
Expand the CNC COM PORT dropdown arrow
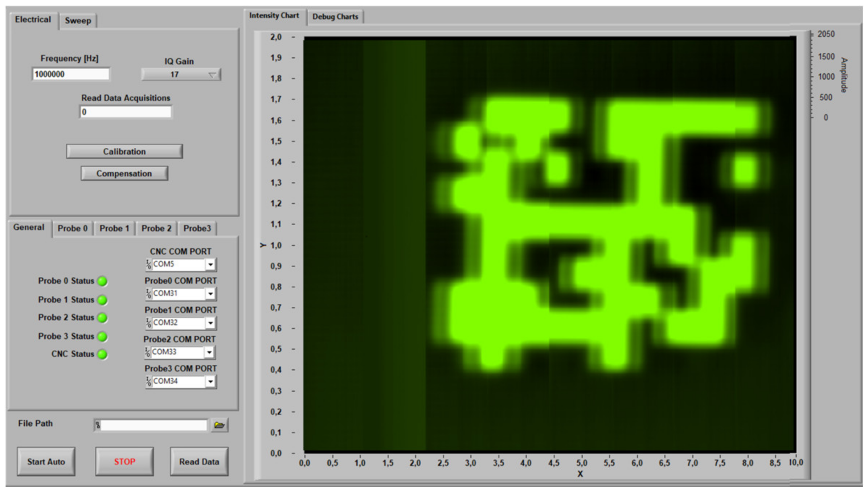(210, 265)
